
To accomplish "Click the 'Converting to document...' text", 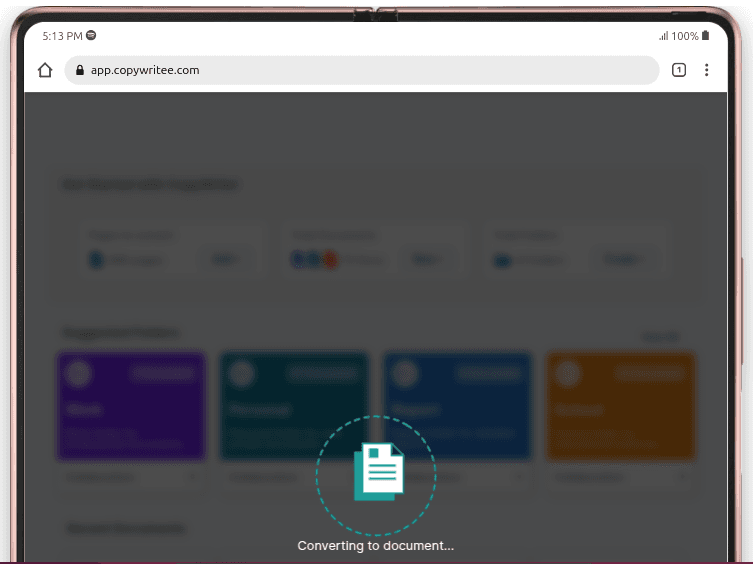I will [376, 546].
